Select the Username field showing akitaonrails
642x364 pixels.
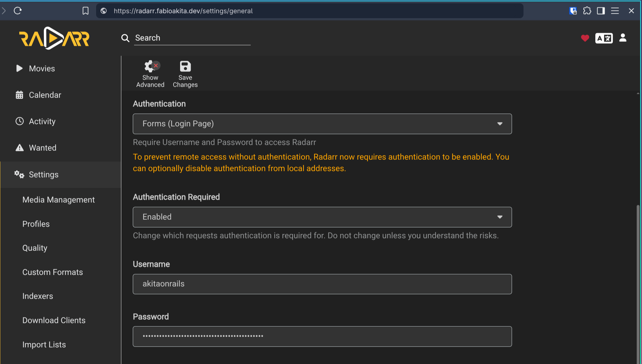coord(322,284)
